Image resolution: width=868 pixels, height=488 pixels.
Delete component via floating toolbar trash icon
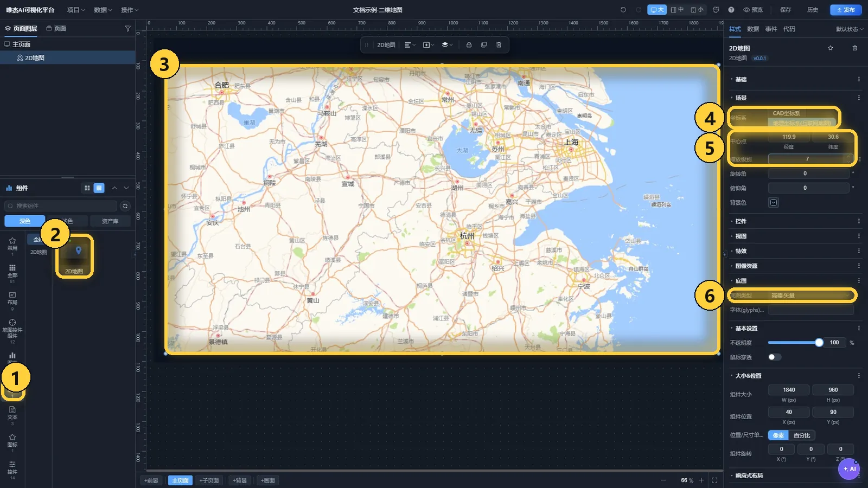499,45
